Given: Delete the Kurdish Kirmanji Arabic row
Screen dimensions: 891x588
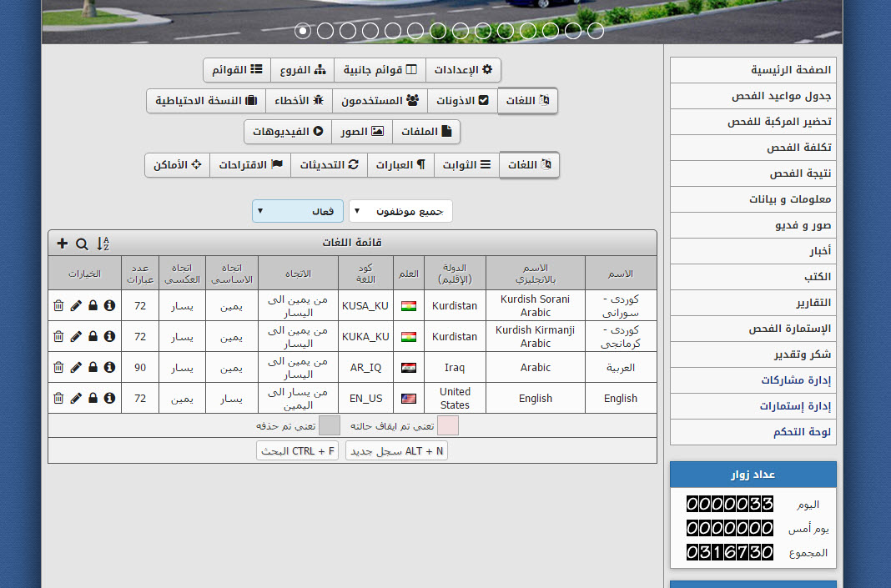Looking at the screenshot, I should (58, 336).
